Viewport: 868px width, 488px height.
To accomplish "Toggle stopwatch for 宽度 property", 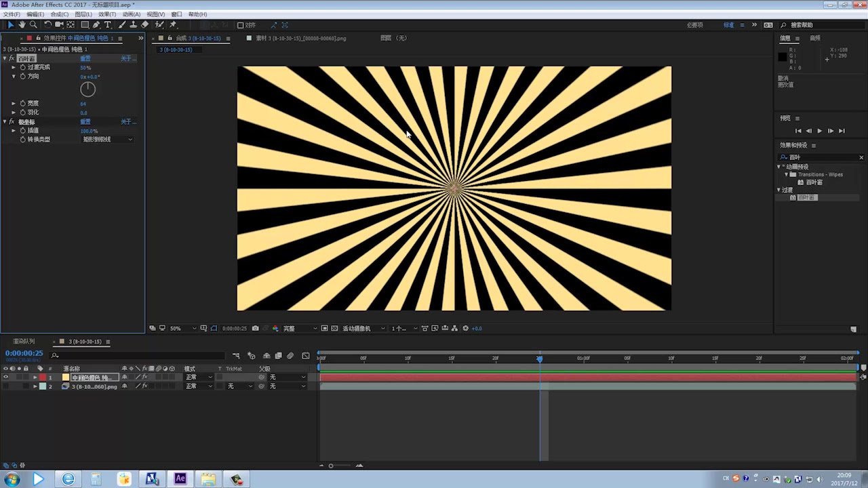I will tap(22, 103).
